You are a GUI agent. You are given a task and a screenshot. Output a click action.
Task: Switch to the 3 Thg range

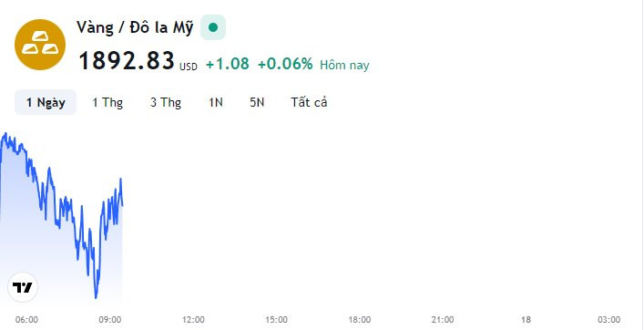click(166, 102)
